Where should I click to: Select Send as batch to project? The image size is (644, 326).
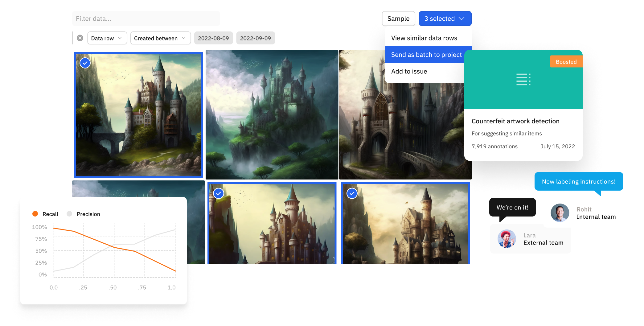426,55
